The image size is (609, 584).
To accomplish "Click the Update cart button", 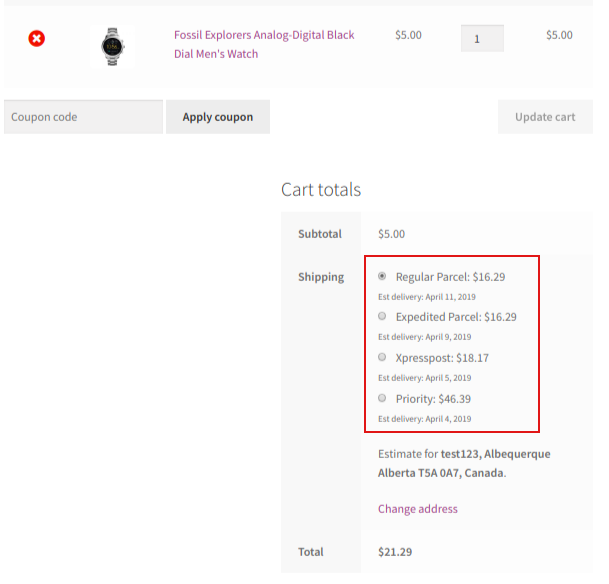I will coord(545,117).
